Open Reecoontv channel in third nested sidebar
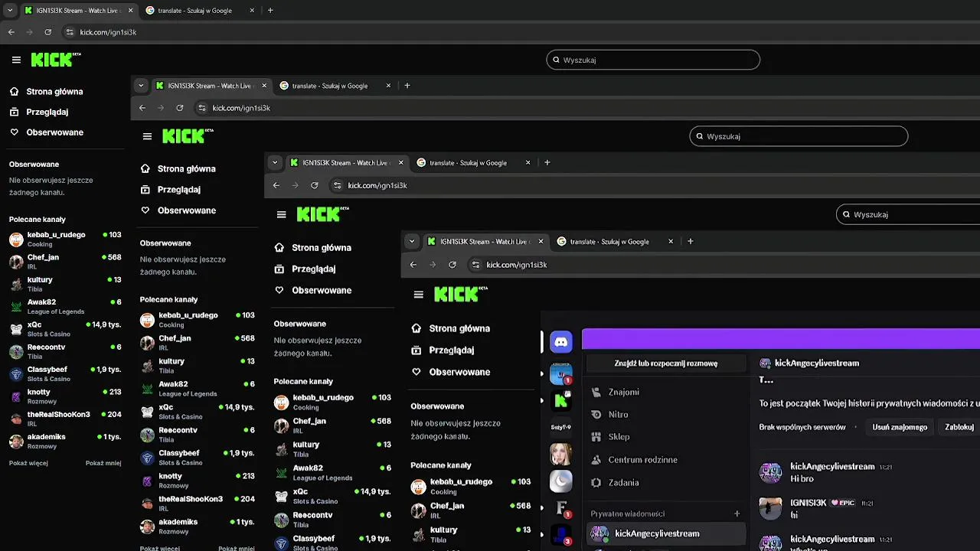The width and height of the screenshot is (980, 551). click(332, 520)
